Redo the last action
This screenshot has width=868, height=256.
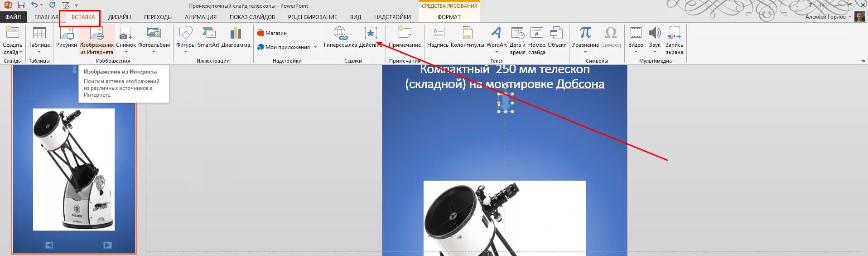(52, 5)
